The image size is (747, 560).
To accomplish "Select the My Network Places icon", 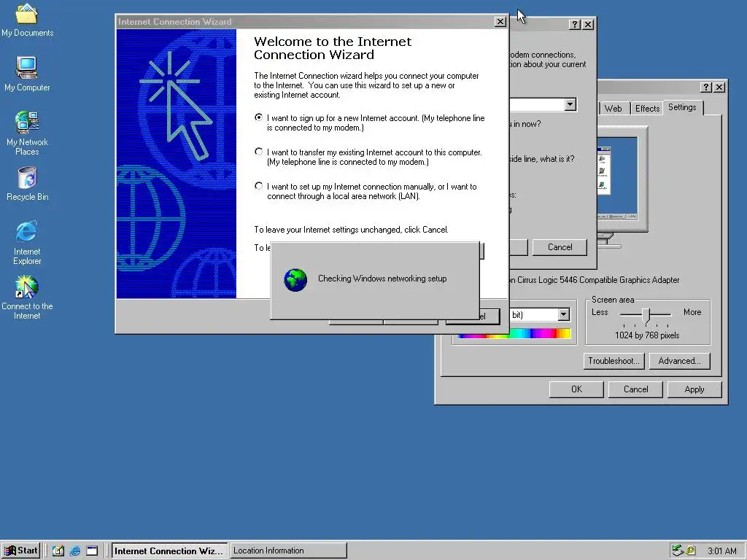I will click(x=27, y=133).
